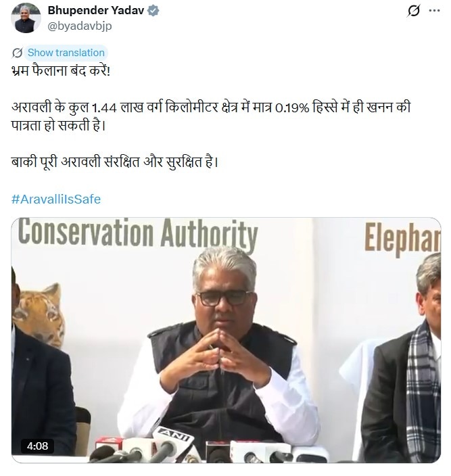The image size is (451, 476).
Task: Open the three-dot more options menu
Action: click(x=434, y=11)
